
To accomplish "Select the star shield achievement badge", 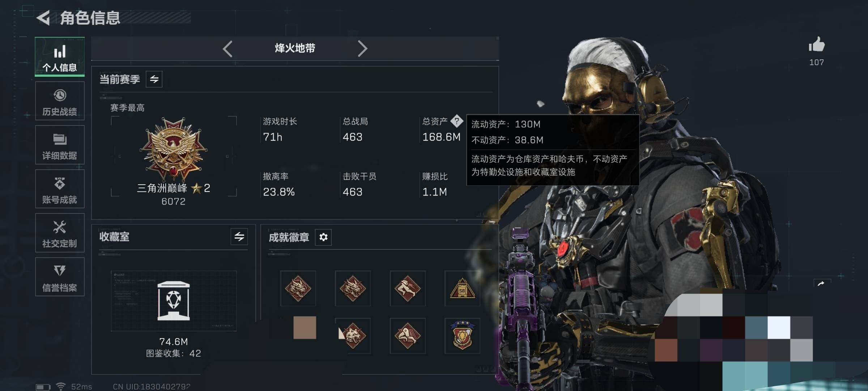I will pyautogui.click(x=462, y=336).
